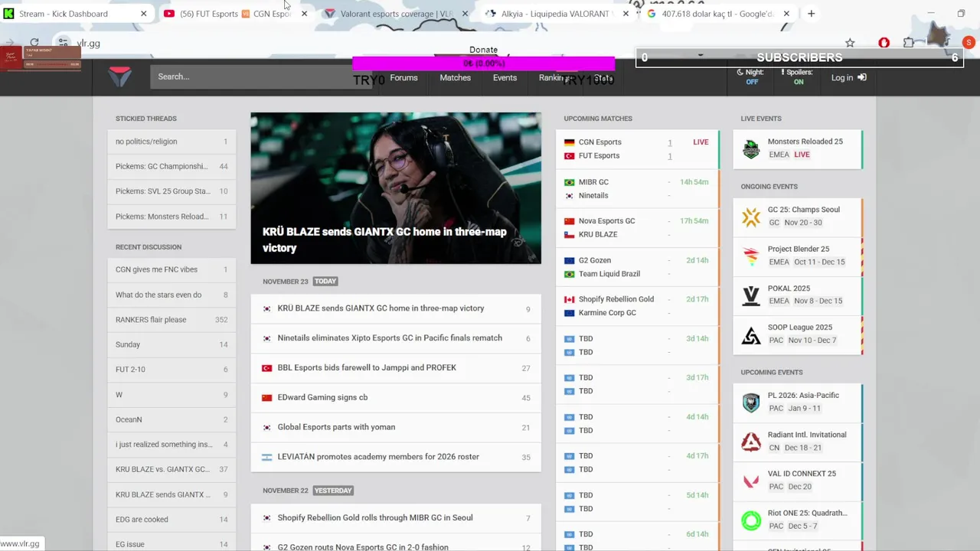Screen dimensions: 980x551
Task: Click the Log in arrow icon
Action: click(862, 77)
